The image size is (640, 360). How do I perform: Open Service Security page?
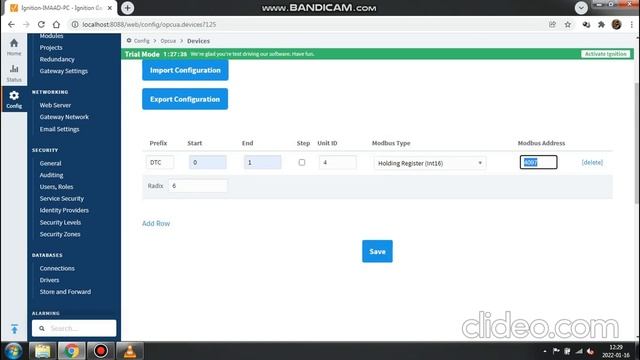tap(62, 199)
